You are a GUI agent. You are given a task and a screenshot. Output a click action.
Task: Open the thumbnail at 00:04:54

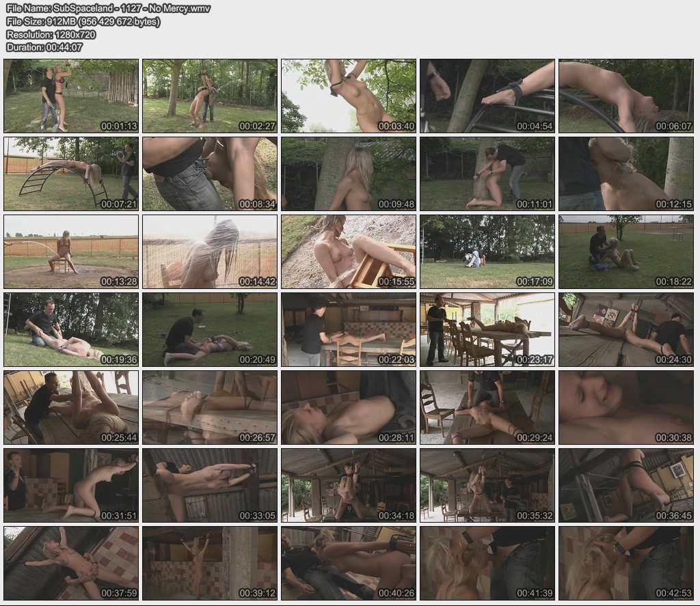(x=487, y=96)
